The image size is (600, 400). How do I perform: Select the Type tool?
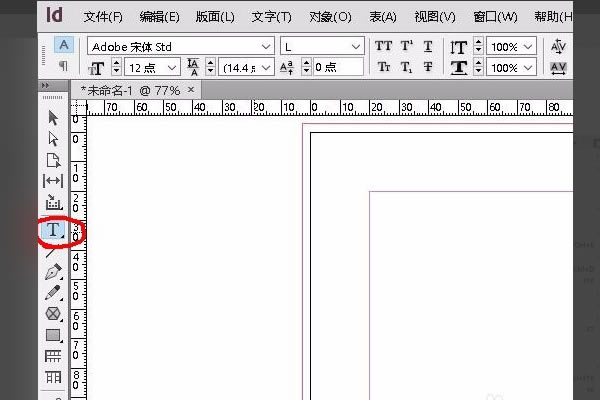click(53, 230)
